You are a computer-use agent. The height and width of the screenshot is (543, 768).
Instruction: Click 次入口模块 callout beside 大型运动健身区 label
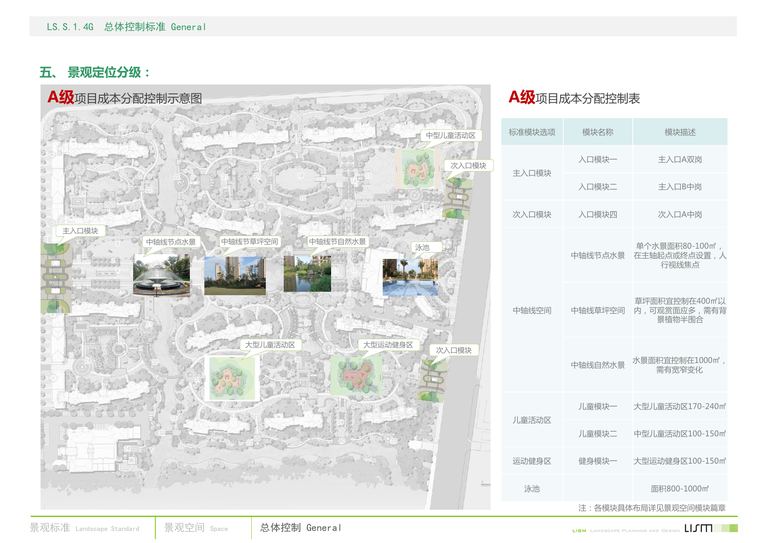pos(454,350)
